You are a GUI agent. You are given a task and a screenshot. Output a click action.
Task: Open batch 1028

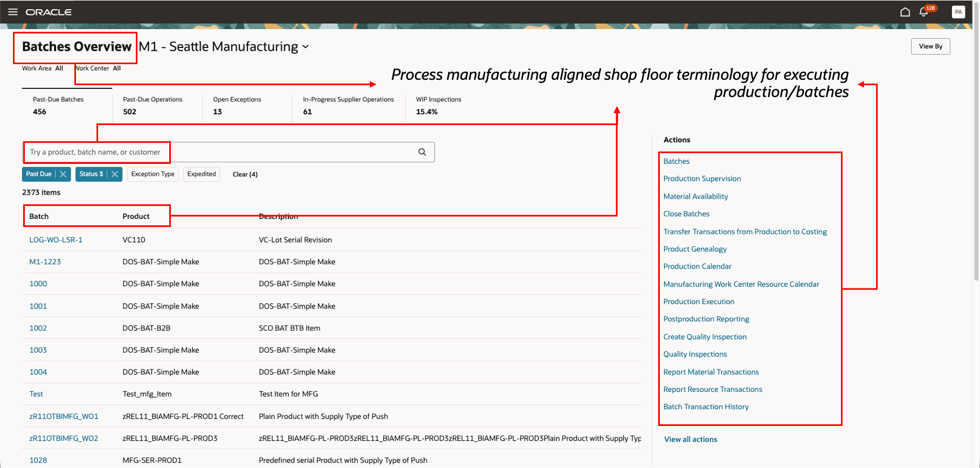coord(38,460)
